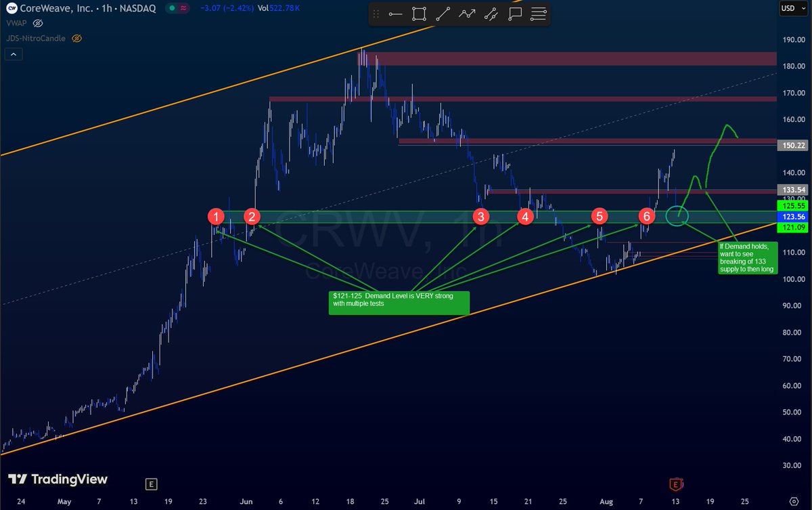Pick the Cross Line tool in floating toolbar
The height and width of the screenshot is (510, 812).
coord(491,14)
